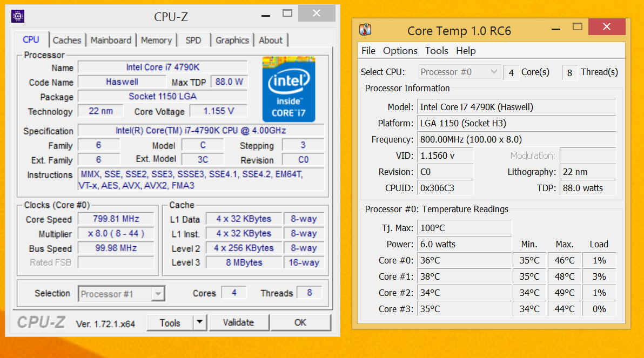This screenshot has height=358, width=644.
Task: Click the Tools button in CPU-Z
Action: coord(170,323)
